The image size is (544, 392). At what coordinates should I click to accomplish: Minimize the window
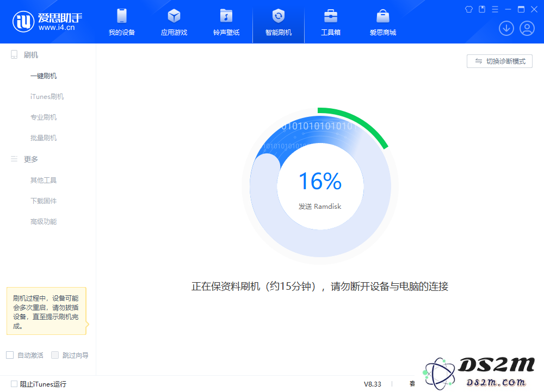tap(508, 9)
